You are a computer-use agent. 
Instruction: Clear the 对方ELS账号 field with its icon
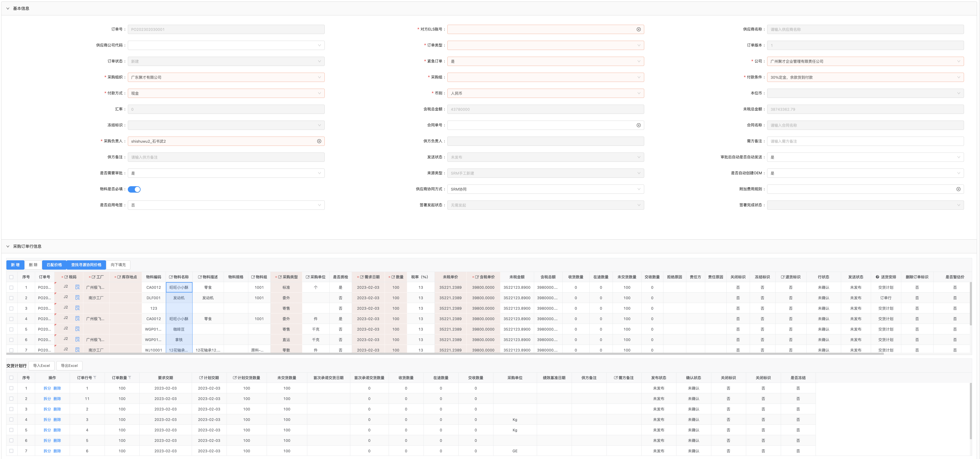(x=638, y=29)
